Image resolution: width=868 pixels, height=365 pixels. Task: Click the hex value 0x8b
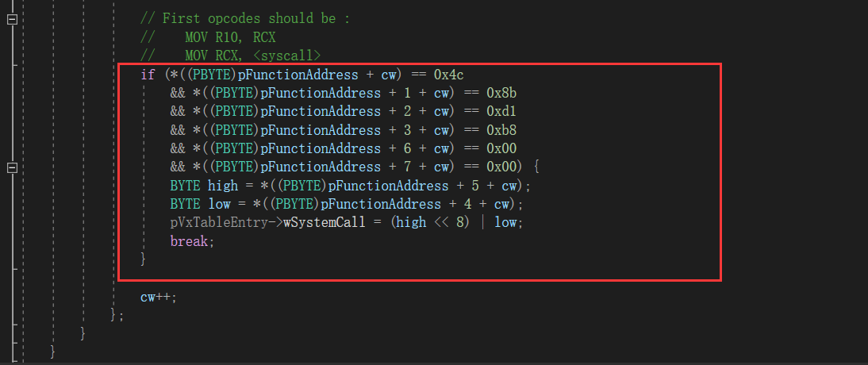[x=501, y=93]
